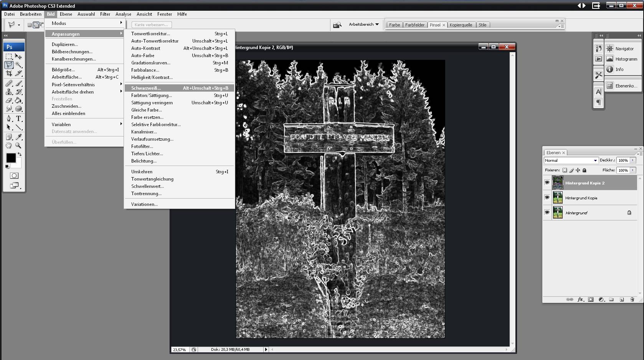Click the layer style fx icon

580,299
